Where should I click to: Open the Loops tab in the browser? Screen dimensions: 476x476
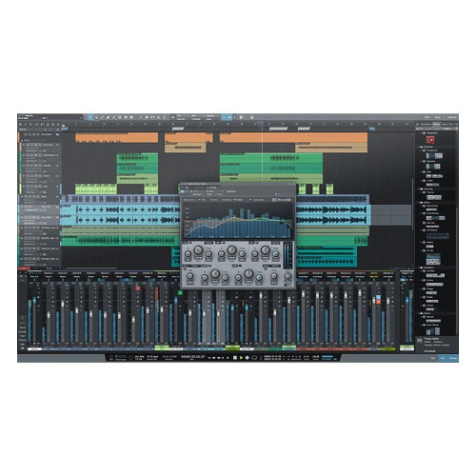coord(444,125)
